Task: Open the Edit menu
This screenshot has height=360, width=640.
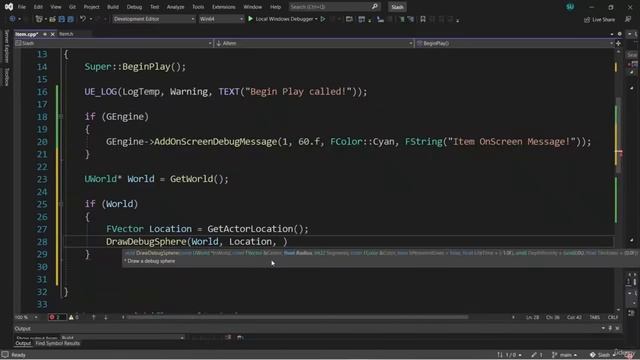Action: pos(38,7)
